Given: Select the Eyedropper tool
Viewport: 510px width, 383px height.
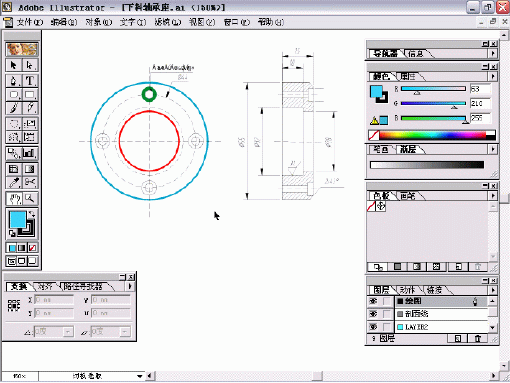Looking at the screenshot, I should 14,182.
